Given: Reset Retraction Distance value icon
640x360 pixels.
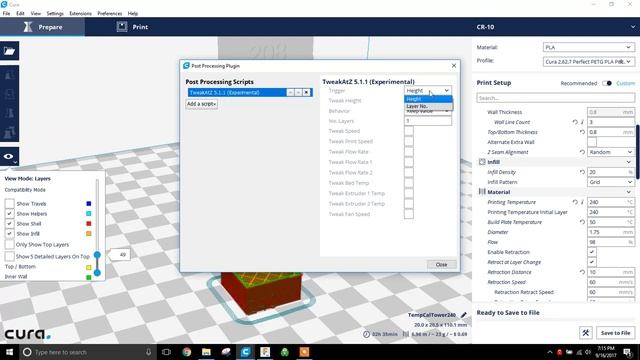Looking at the screenshot, I should (582, 272).
